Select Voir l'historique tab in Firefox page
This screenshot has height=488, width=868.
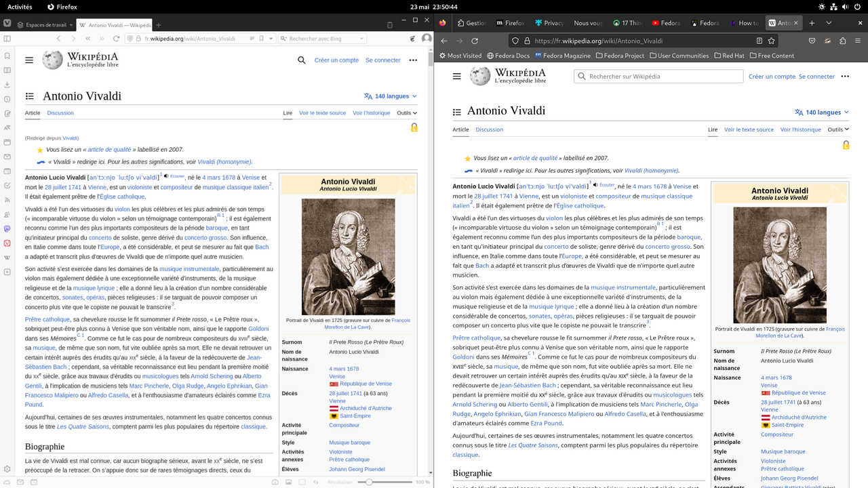pos(800,129)
